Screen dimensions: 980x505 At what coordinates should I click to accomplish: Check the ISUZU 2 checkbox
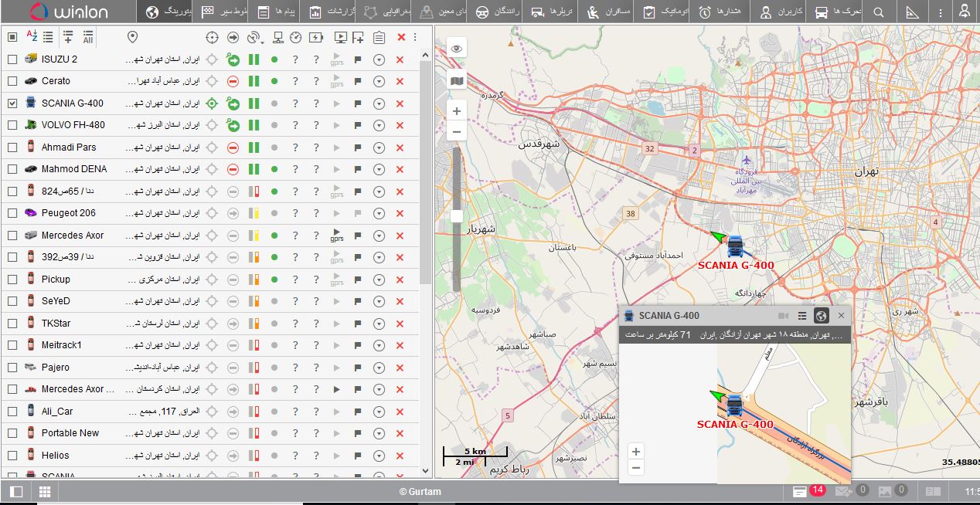click(x=12, y=59)
